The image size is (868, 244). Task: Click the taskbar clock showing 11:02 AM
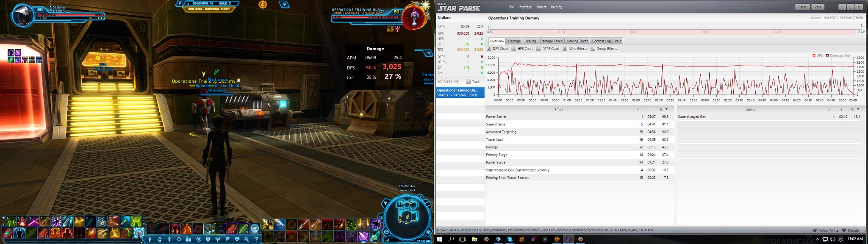(855, 239)
